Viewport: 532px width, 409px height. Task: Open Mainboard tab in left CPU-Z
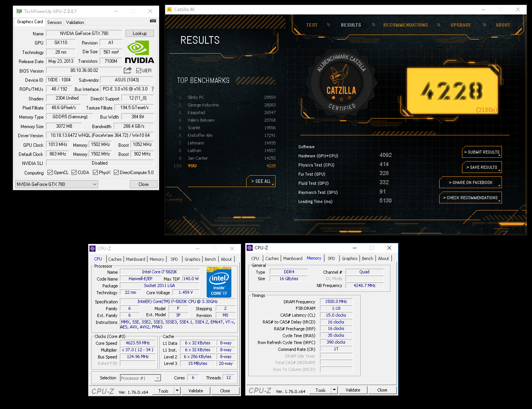click(135, 259)
